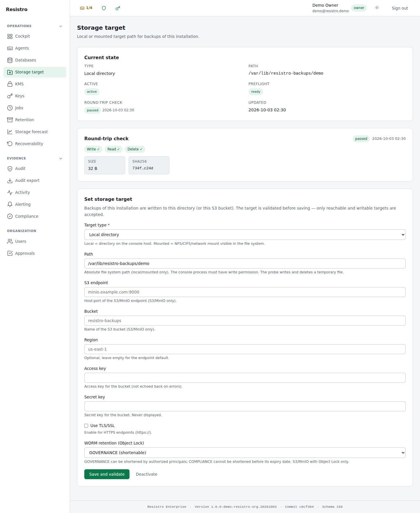This screenshot has height=513, width=420.
Task: Collapse the Operations sidebar section
Action: pos(61,26)
